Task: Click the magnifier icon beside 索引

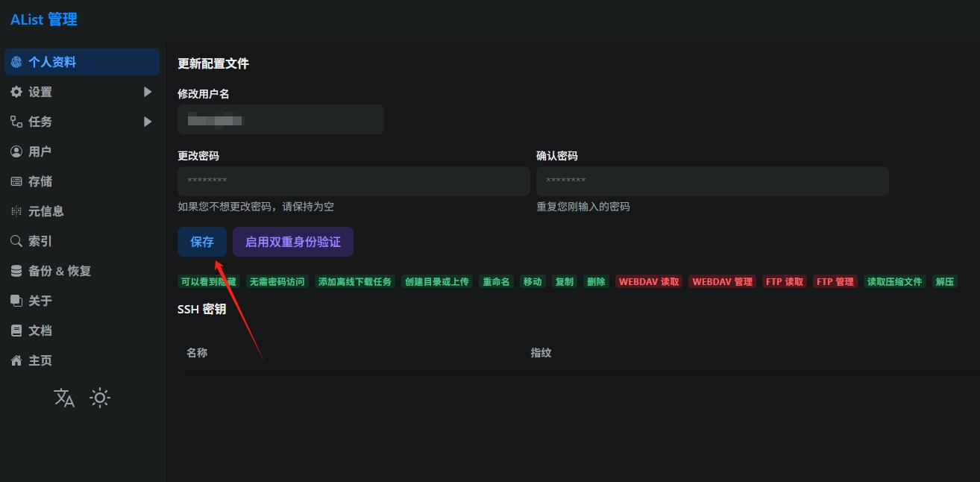Action: [16, 241]
